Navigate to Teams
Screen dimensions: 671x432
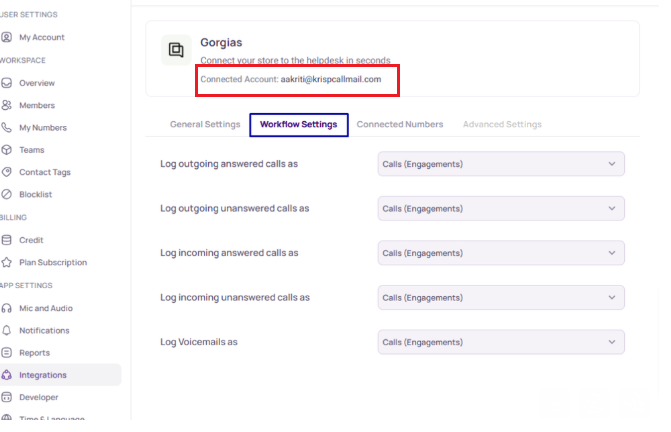click(32, 150)
